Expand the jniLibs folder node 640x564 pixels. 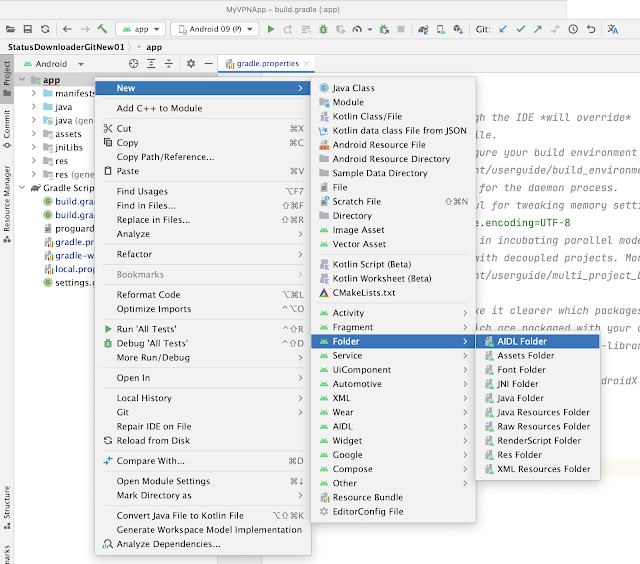[x=34, y=147]
